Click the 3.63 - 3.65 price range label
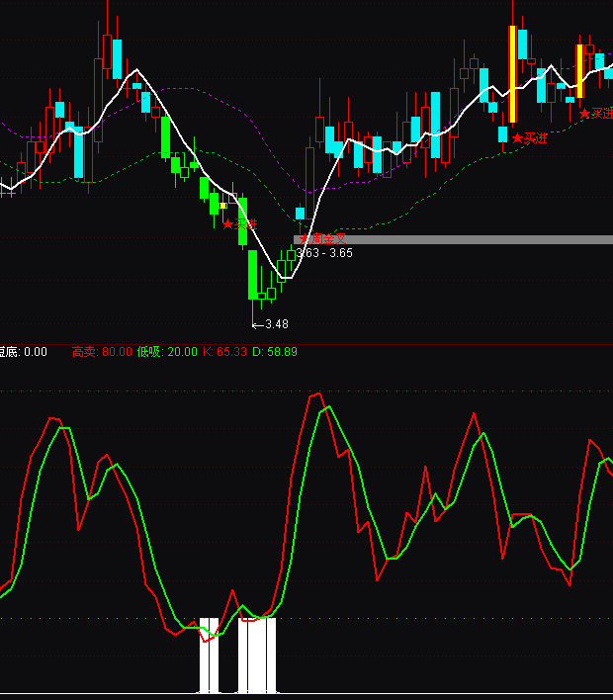Image resolution: width=613 pixels, height=700 pixels. coord(324,253)
